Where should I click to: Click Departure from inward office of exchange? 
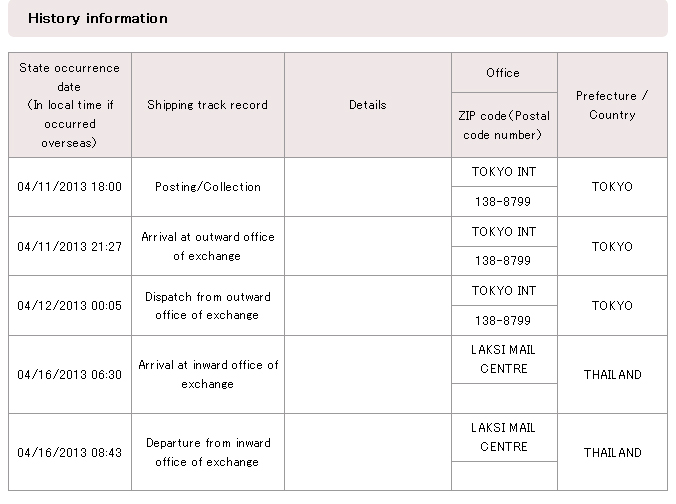tap(207, 452)
